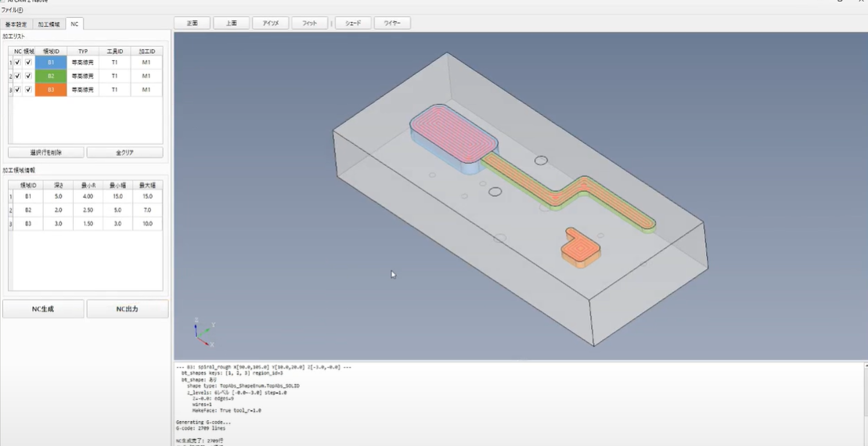Image resolution: width=868 pixels, height=446 pixels.
Task: Click the 2.50 minimum R value
Action: [x=88, y=210]
